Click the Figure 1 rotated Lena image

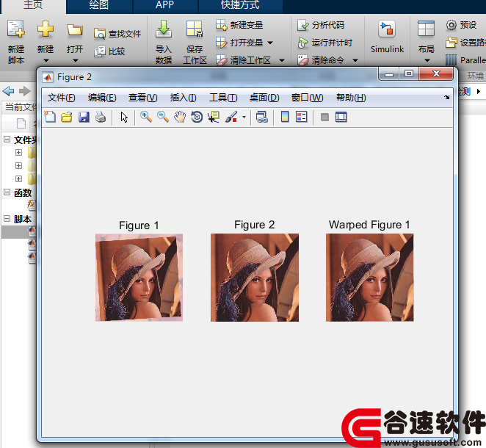139,278
